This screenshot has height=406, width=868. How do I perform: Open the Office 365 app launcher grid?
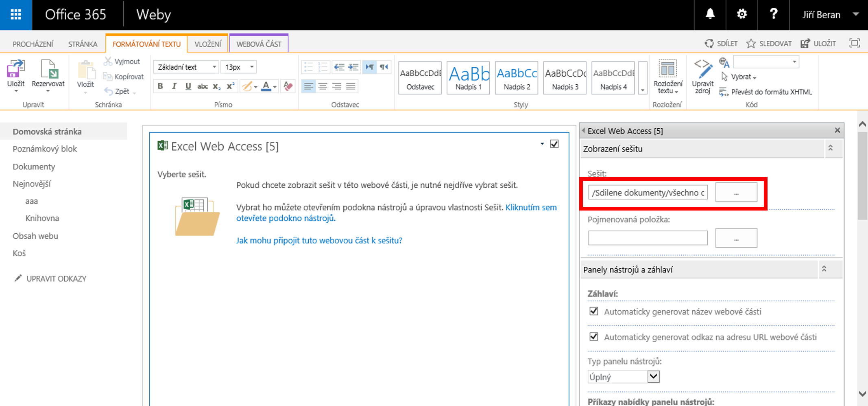tap(16, 15)
